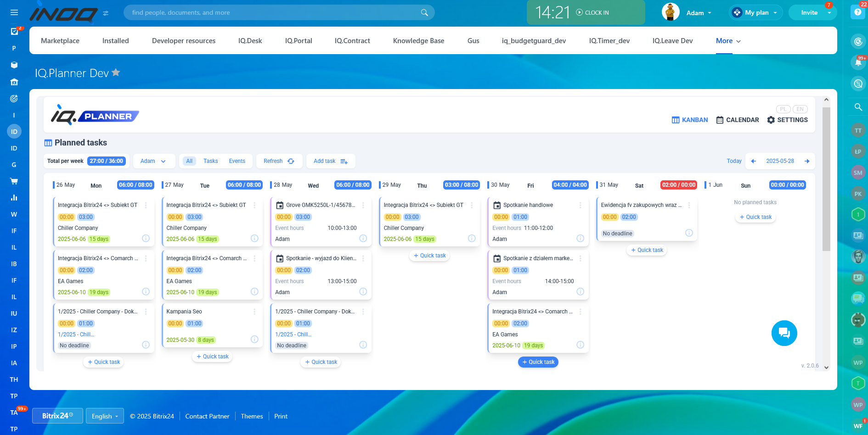Viewport: 868px width, 435px height.
Task: Filter planned items to Events only
Action: click(x=237, y=161)
